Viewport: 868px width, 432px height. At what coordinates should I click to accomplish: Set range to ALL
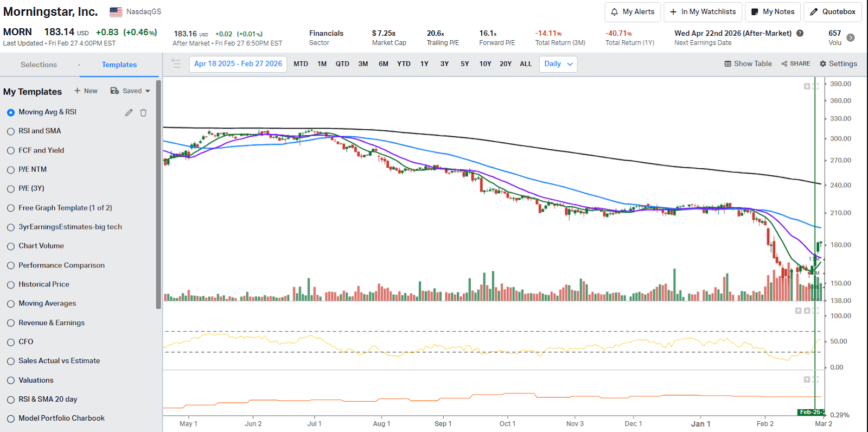(x=526, y=63)
